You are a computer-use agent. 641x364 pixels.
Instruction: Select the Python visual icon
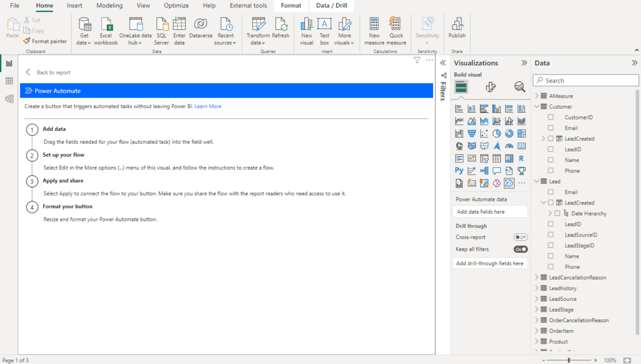pos(459,171)
